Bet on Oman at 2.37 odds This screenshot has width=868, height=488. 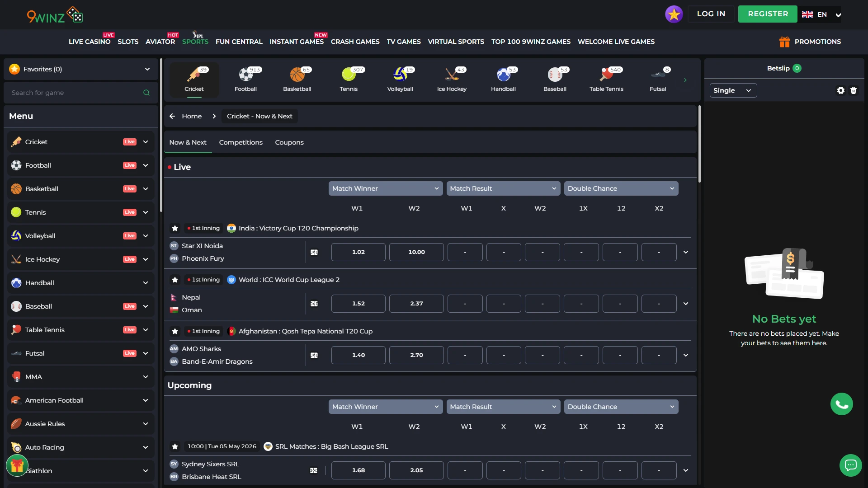point(416,304)
